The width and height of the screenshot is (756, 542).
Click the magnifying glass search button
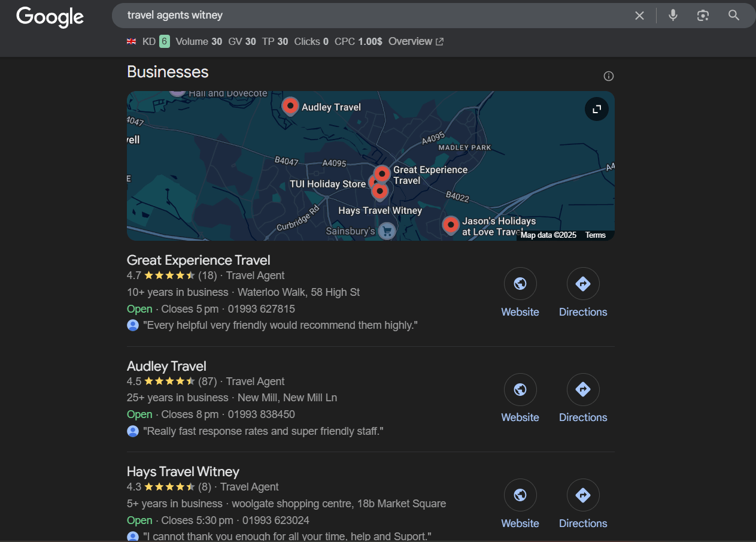tap(734, 16)
